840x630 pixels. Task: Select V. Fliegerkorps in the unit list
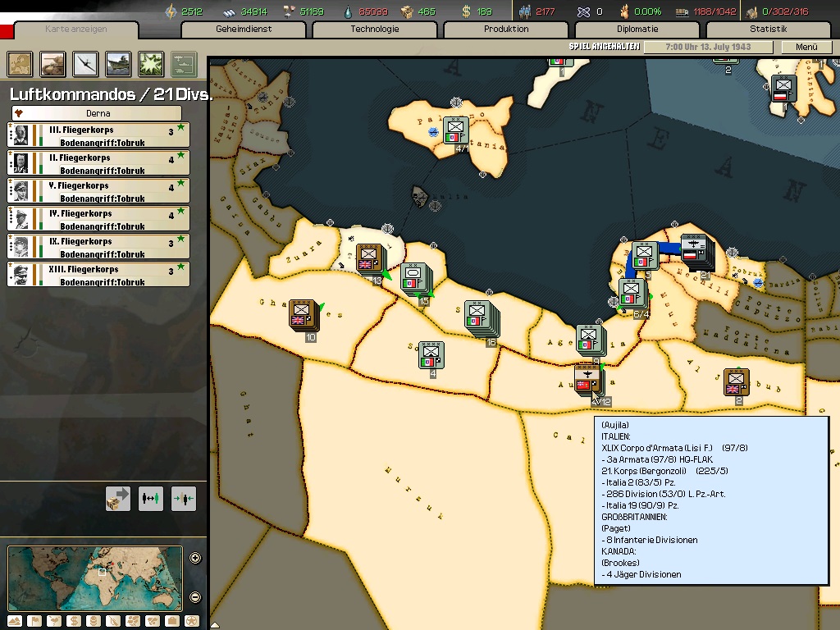click(x=98, y=190)
